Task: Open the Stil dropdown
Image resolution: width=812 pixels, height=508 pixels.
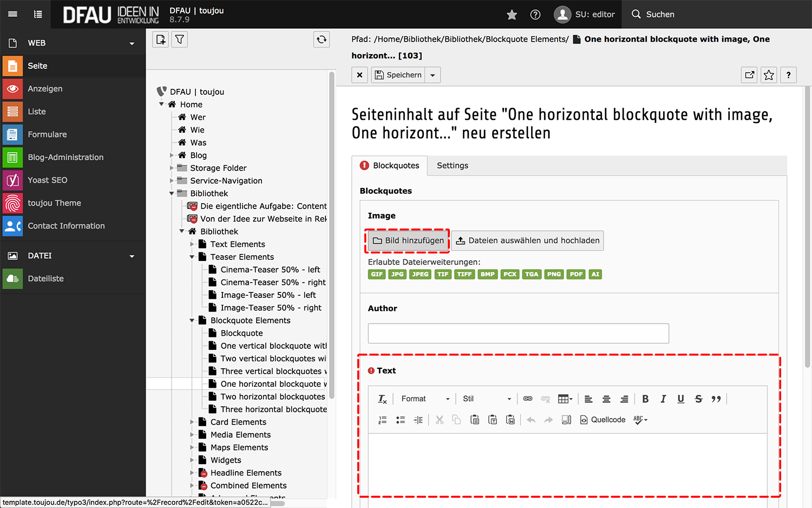Action: (x=487, y=399)
